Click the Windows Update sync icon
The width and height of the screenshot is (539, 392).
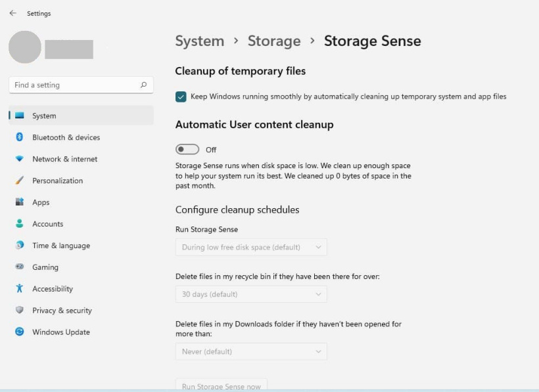(20, 332)
